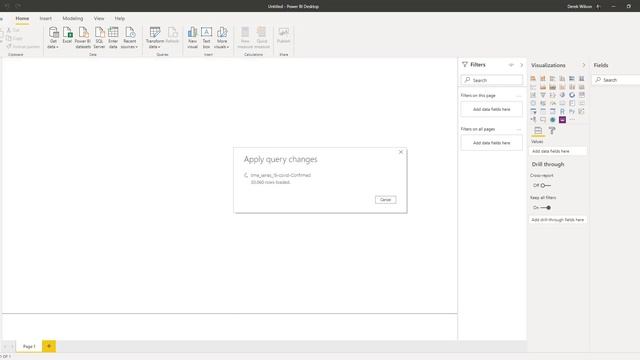Screen dimensions: 640x360
Task: Select the Q&A visual
Action: [543, 120]
